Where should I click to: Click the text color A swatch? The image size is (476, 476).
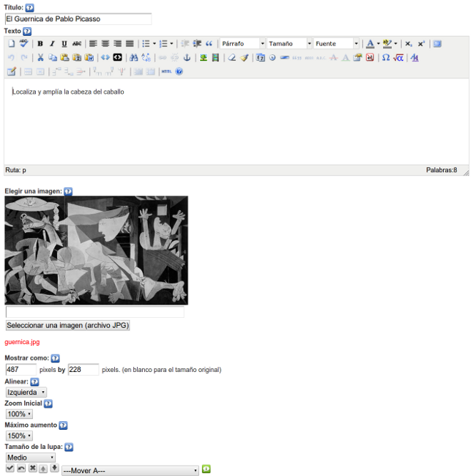tap(370, 44)
